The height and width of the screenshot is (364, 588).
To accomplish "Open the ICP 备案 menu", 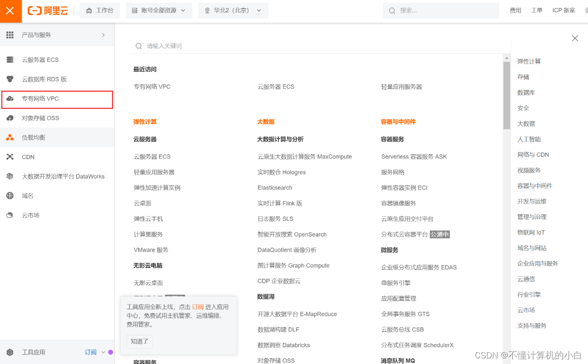I will point(563,11).
